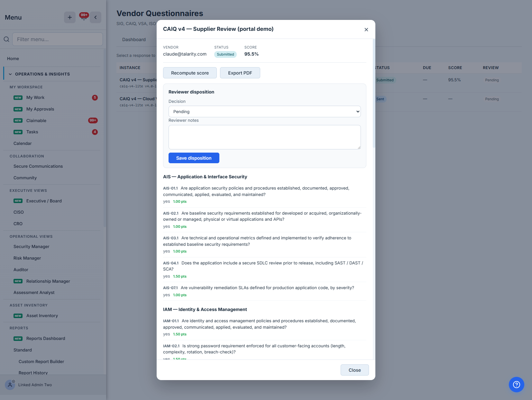532x400 pixels.
Task: Click the search magnifier icon beside Filter menu
Action: pyautogui.click(x=6, y=39)
